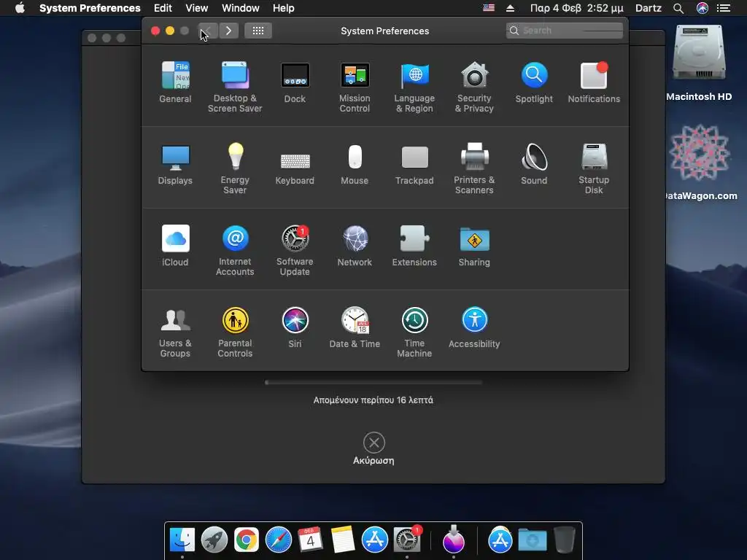Open Parental Controls preferences
The height and width of the screenshot is (560, 747).
235,332
